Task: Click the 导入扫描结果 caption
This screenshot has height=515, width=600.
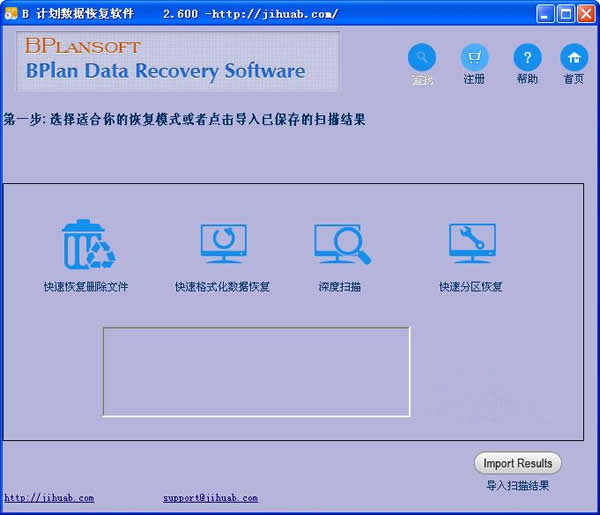Action: pyautogui.click(x=517, y=486)
